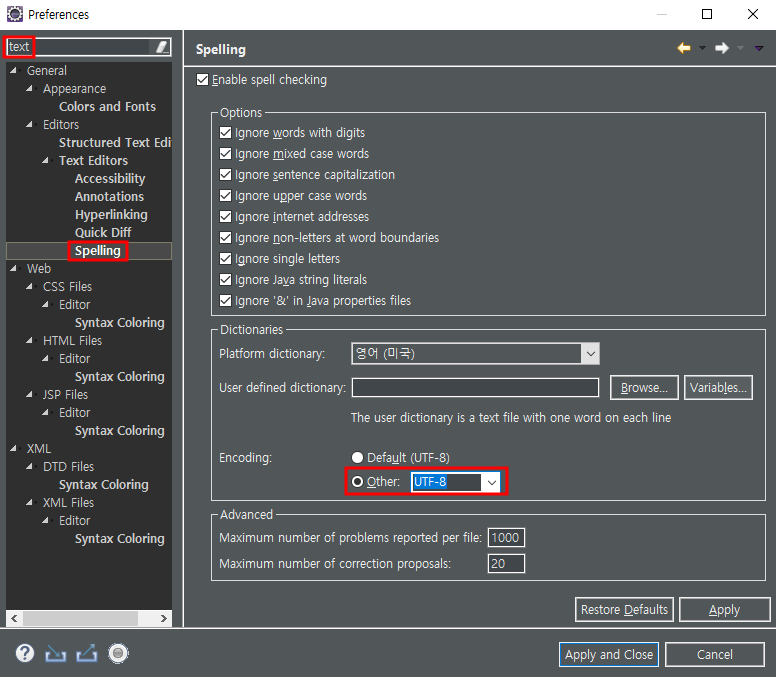Toggle Ignore sentence capitalization

tap(225, 175)
